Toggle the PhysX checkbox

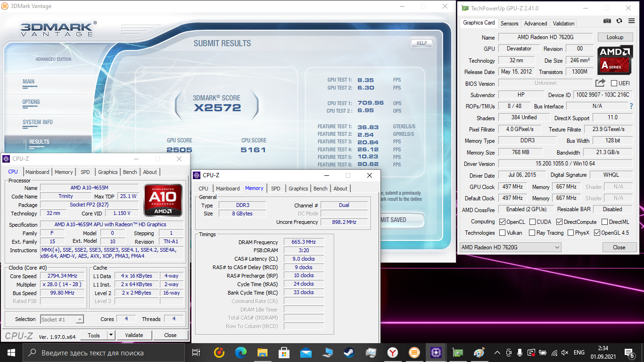click(571, 232)
